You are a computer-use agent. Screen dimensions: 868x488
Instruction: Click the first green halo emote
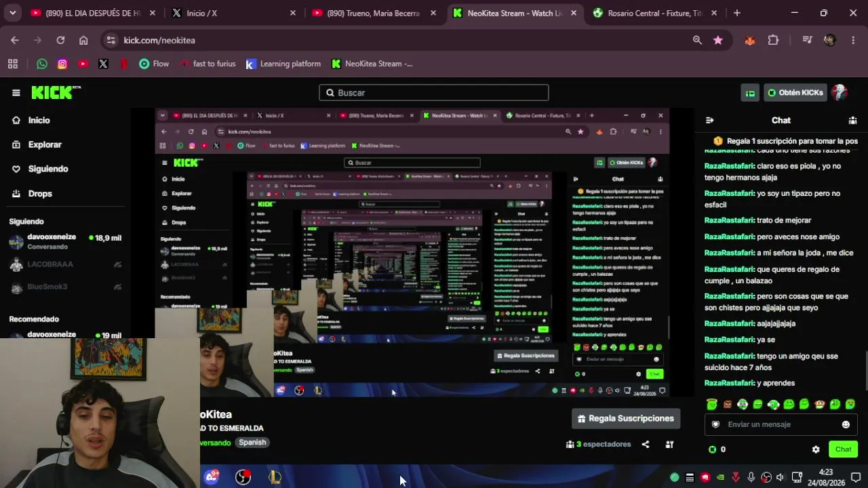(x=711, y=404)
